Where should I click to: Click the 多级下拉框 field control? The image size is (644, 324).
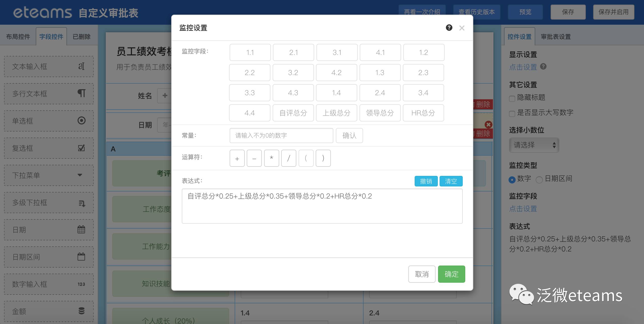(x=49, y=203)
